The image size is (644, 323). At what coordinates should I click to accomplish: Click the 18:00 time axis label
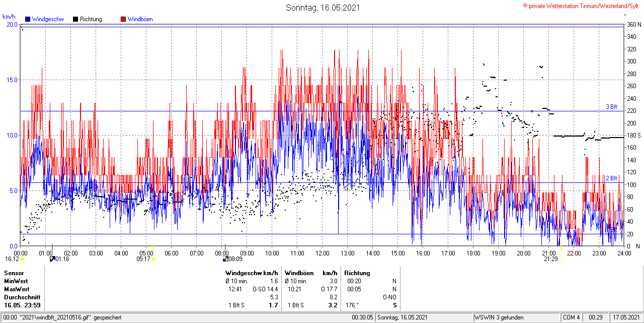click(x=473, y=253)
